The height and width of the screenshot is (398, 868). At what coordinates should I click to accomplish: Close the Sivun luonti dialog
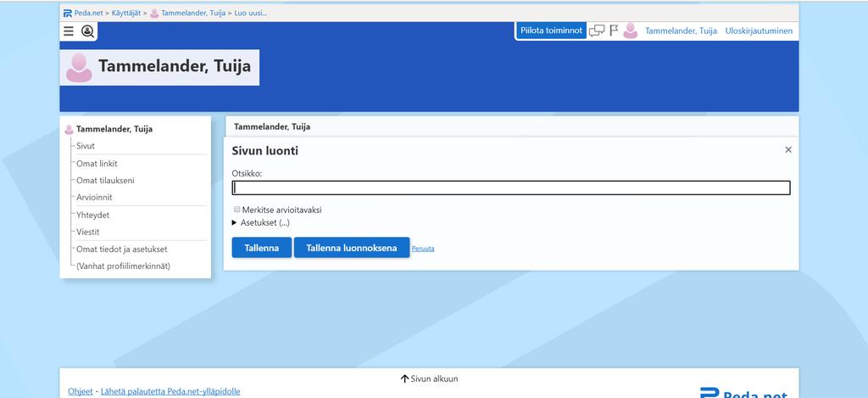[x=788, y=149]
